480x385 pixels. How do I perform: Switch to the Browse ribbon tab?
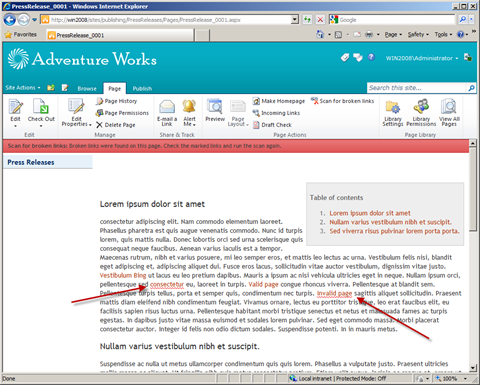pos(87,89)
